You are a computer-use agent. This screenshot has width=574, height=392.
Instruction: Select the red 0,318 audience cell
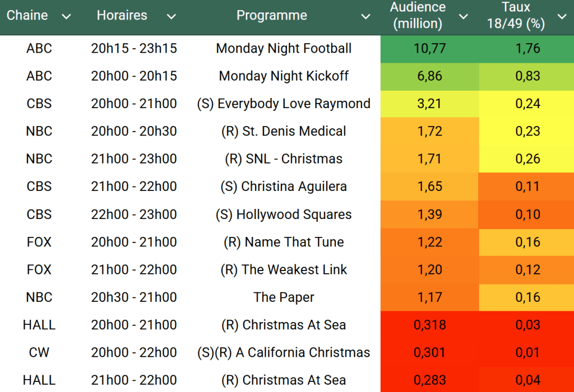point(430,325)
